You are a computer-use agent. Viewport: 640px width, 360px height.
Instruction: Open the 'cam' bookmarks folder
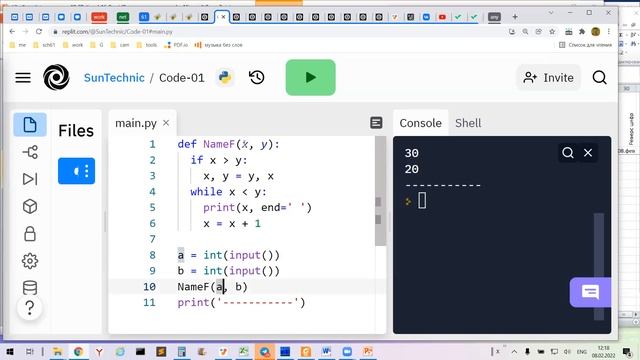pos(120,45)
